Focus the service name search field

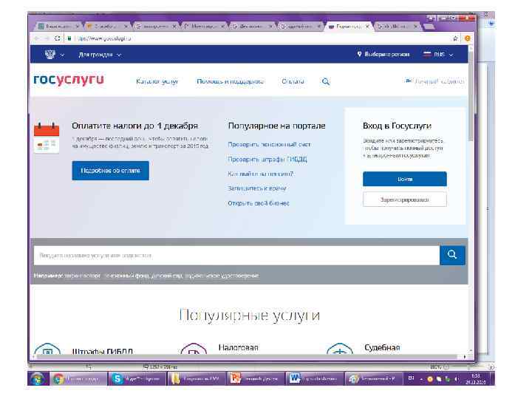coord(236,255)
